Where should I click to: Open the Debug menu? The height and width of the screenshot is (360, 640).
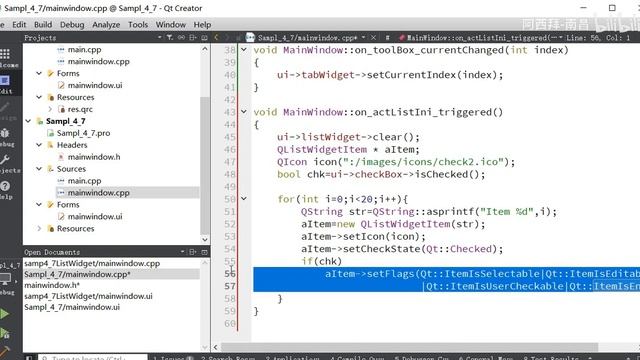point(72,24)
